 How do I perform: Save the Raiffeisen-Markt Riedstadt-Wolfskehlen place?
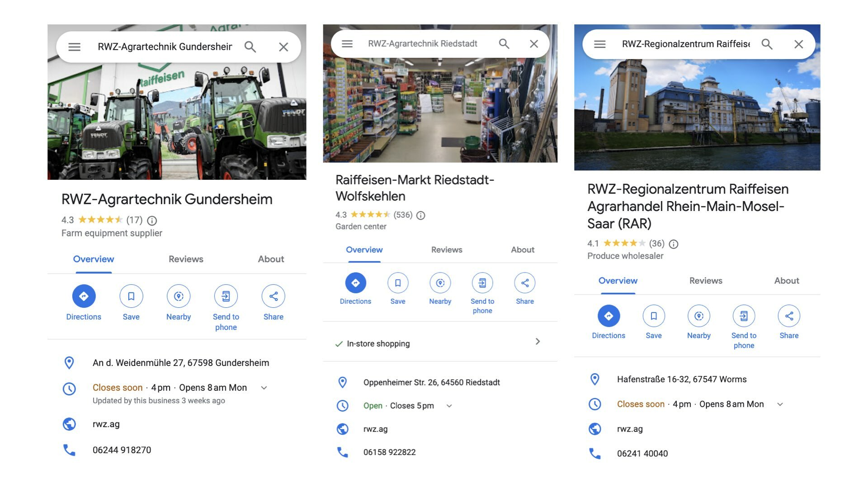(x=398, y=283)
